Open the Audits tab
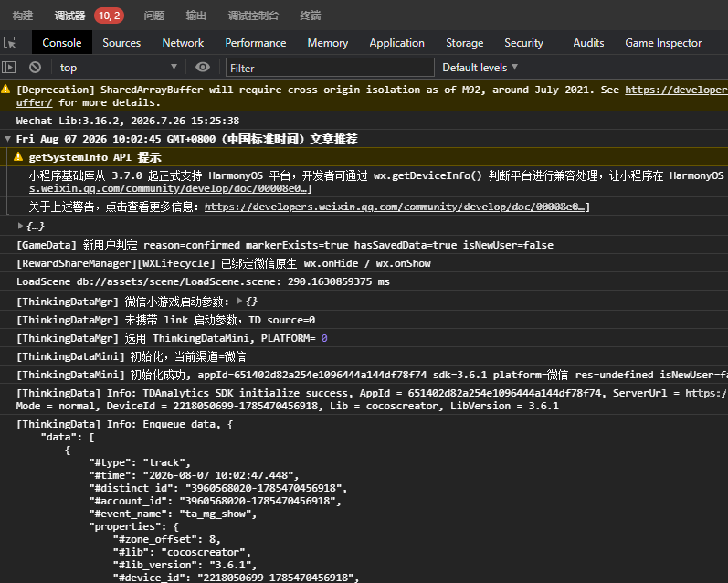The height and width of the screenshot is (583, 728). (588, 43)
